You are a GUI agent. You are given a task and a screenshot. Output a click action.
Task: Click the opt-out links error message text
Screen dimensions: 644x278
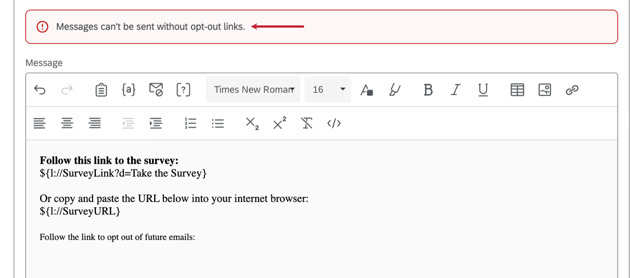(x=150, y=27)
